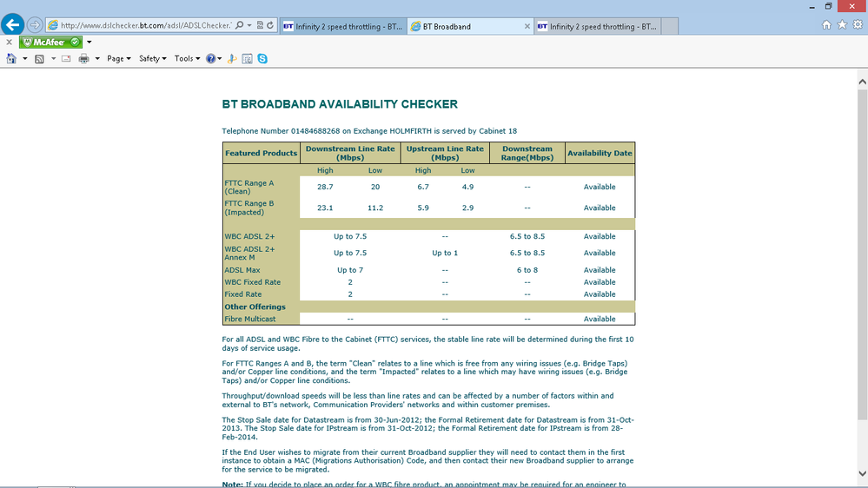The width and height of the screenshot is (868, 488).
Task: Go back with the blue Back arrow
Action: tap(12, 25)
